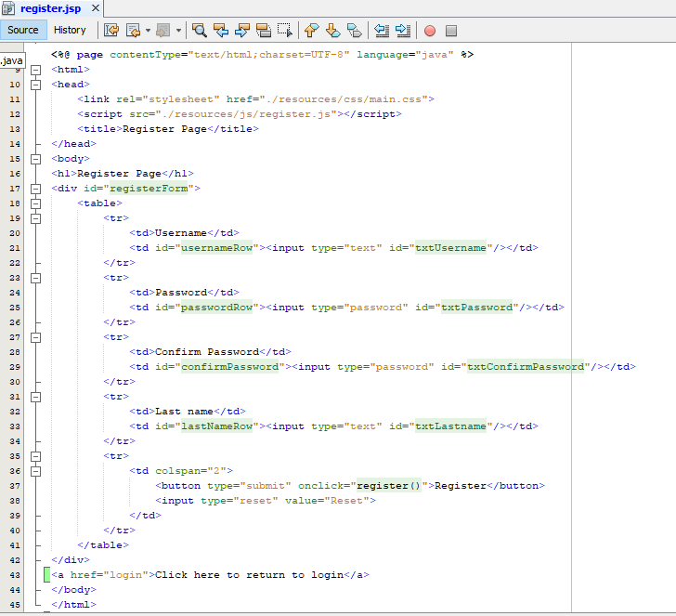
Task: Collapse the <table> fold at line 18
Action: [x=36, y=203]
